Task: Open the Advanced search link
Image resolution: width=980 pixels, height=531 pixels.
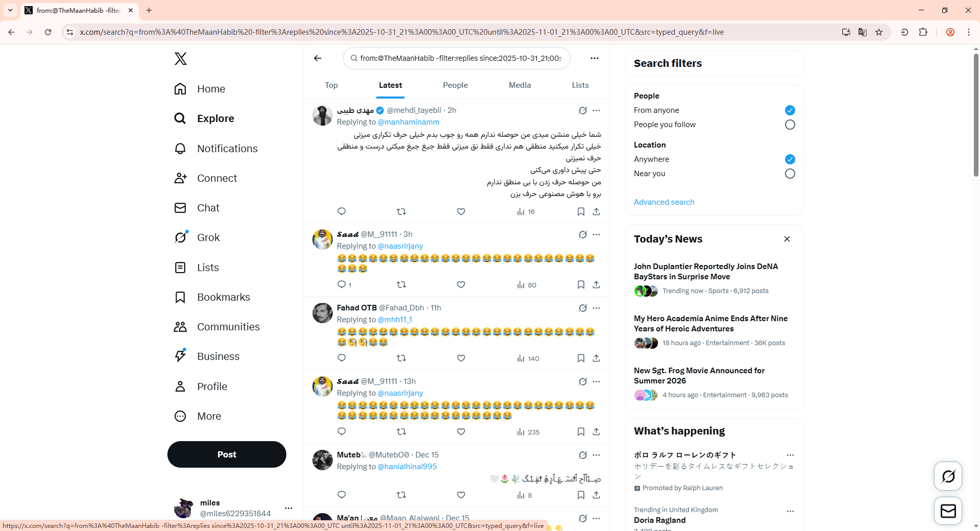Action: pos(664,202)
